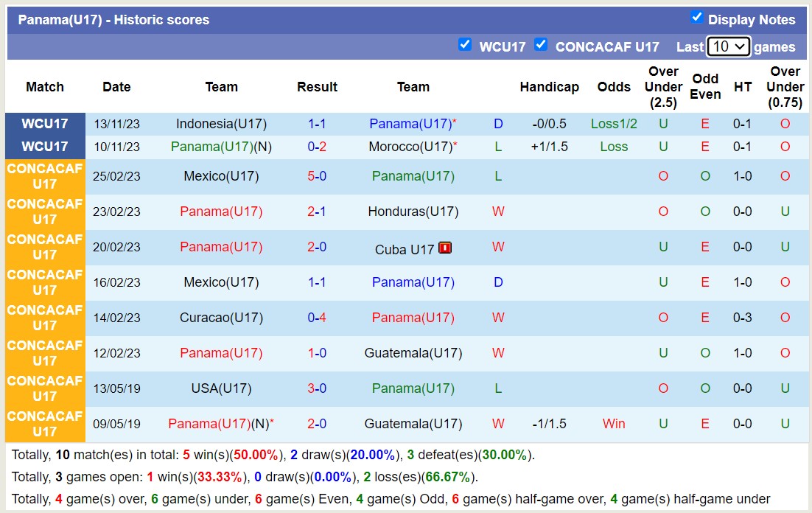Click the Win odds in 09/05/19 row
The width and height of the screenshot is (812, 513).
(x=614, y=424)
